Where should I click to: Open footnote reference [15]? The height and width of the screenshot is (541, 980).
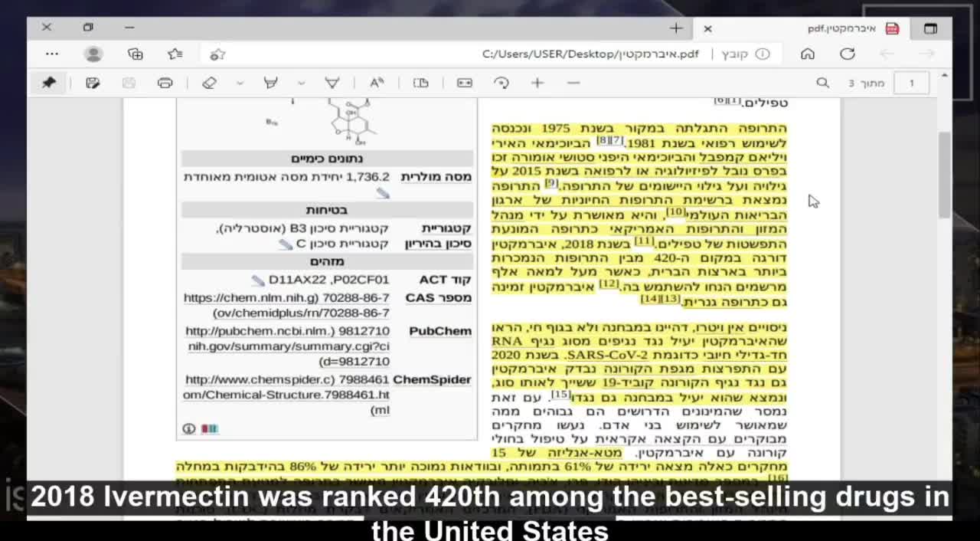point(560,395)
